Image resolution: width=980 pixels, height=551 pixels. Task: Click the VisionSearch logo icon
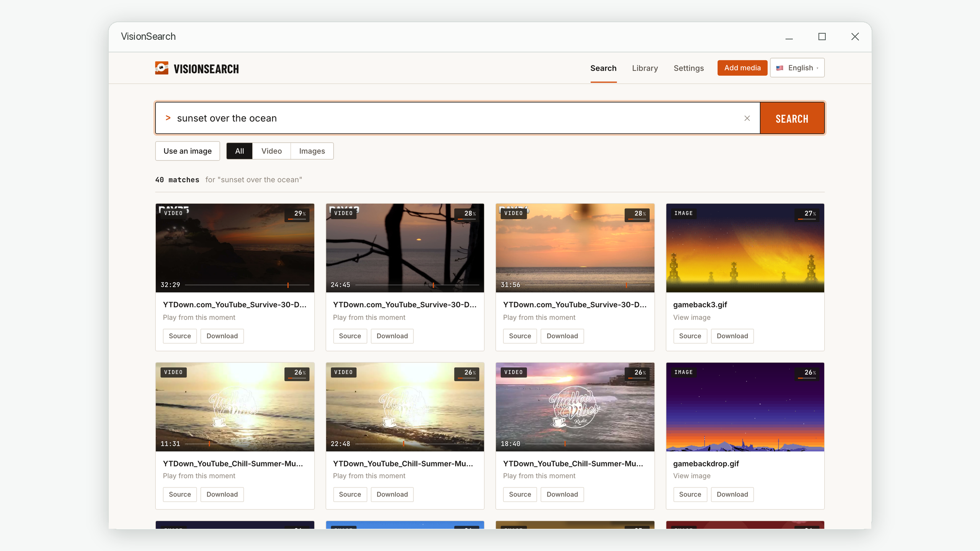coord(162,68)
